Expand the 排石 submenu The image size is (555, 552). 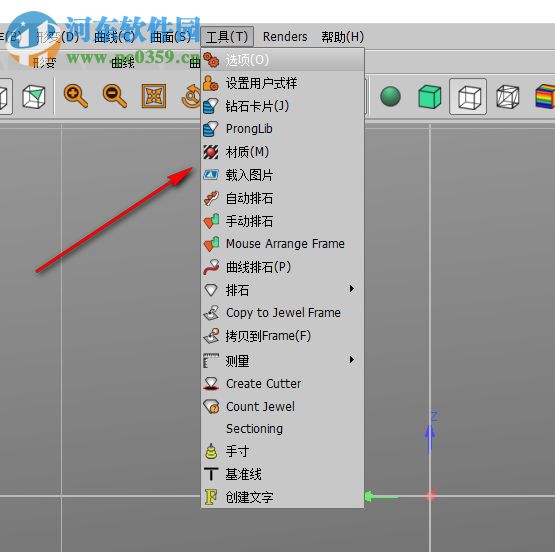click(x=282, y=290)
